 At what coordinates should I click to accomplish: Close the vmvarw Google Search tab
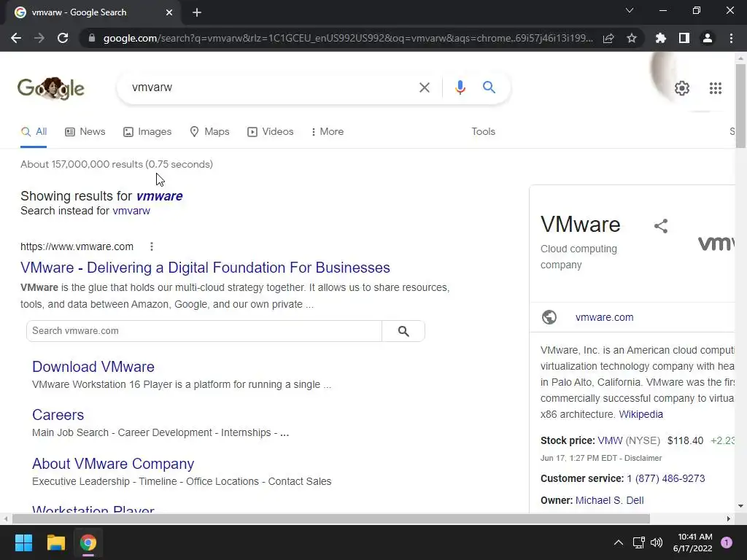pyautogui.click(x=169, y=12)
